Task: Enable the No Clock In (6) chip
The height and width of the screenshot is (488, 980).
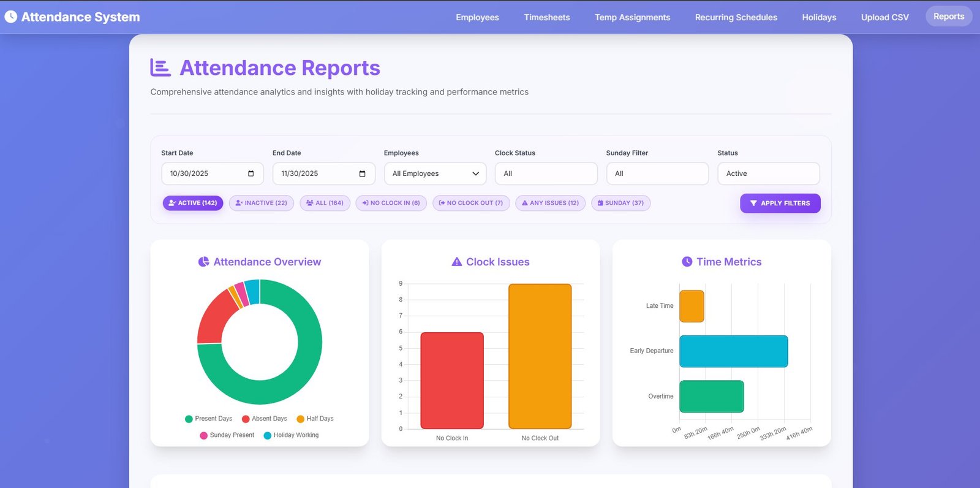Action: tap(391, 203)
